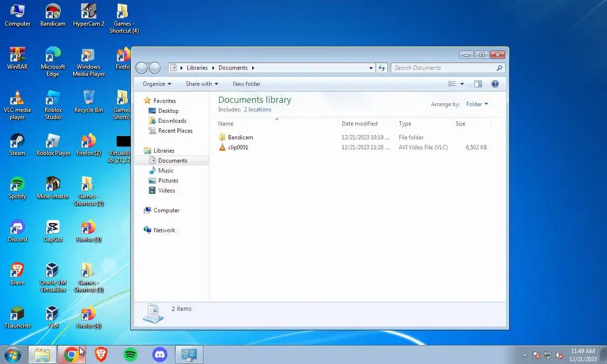Select Oracle VM VirtualBox desktop icon
Viewport: 607px width, 364px height.
(53, 277)
